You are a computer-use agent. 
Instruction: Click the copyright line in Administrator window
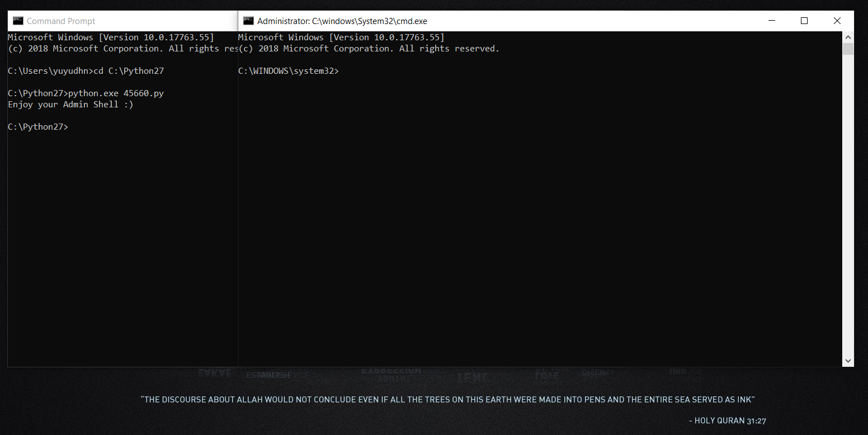pos(369,49)
